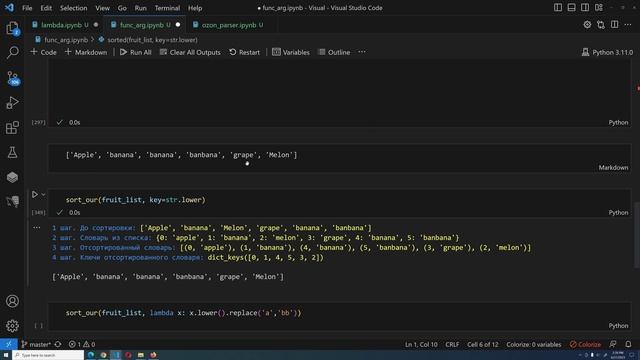The width and height of the screenshot is (640, 360).
Task: Open remote window indicator in status bar
Action: coord(9,344)
